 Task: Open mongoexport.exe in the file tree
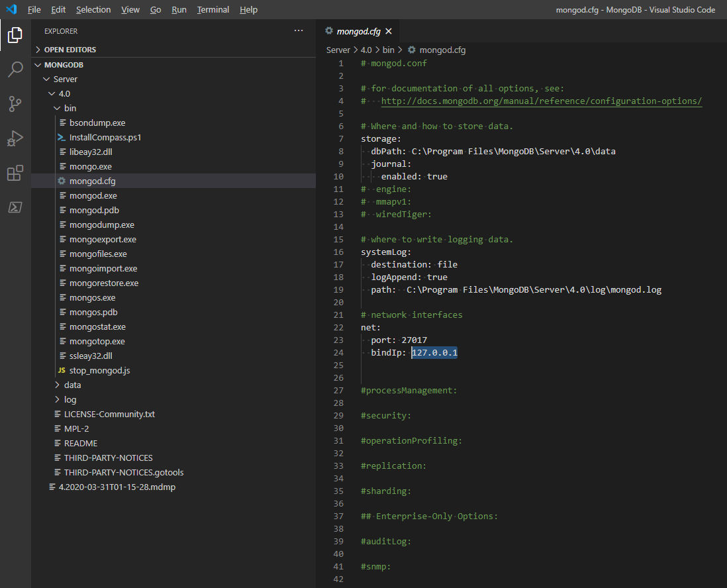[173, 239]
